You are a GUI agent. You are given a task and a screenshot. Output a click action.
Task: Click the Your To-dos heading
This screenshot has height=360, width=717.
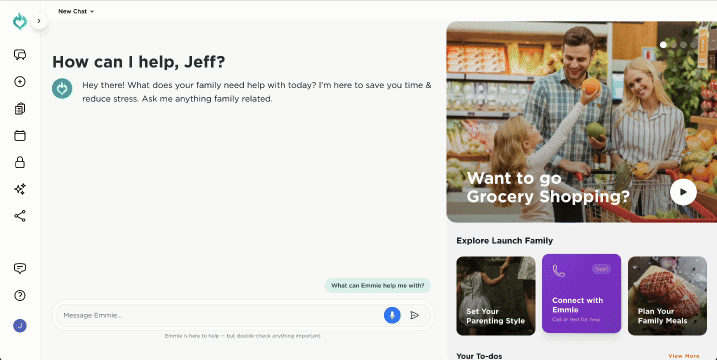479,356
